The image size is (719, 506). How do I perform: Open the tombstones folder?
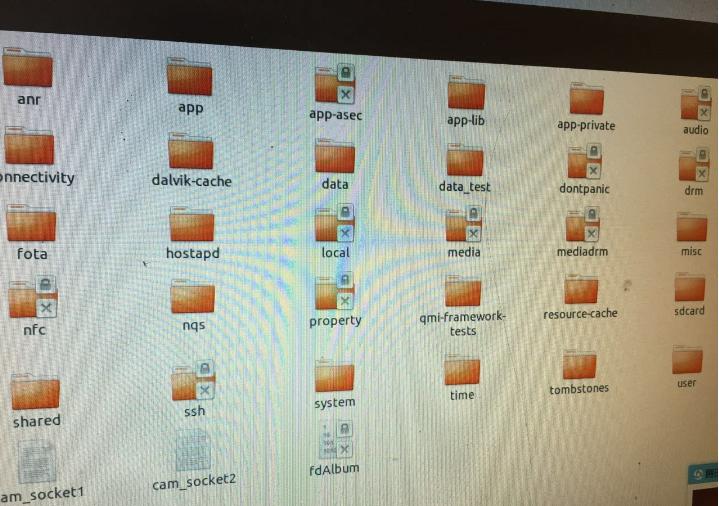[579, 364]
